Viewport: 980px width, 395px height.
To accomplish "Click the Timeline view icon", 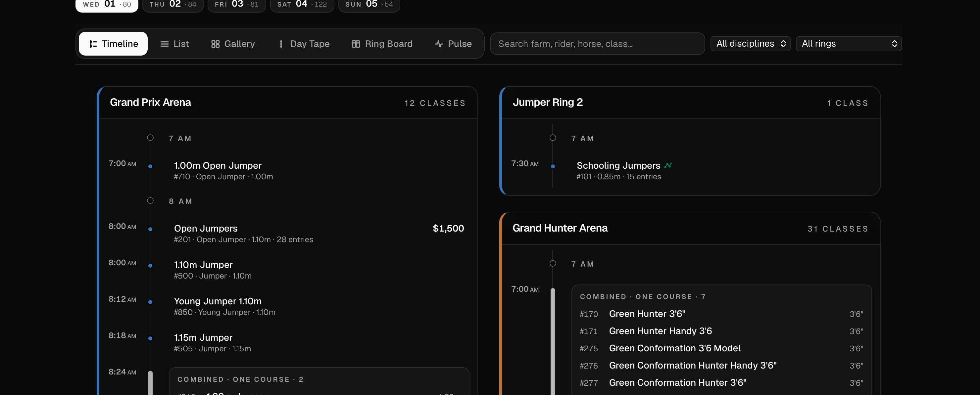I will (x=93, y=44).
